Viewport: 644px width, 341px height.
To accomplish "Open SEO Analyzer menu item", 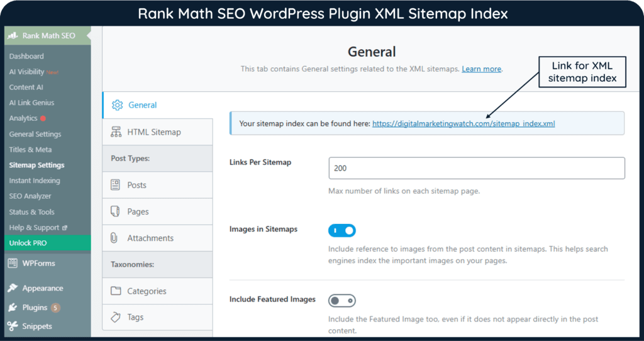I will (30, 196).
